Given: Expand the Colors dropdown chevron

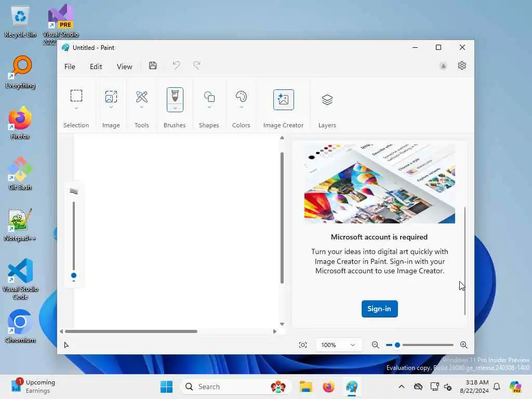Looking at the screenshot, I should (x=241, y=107).
